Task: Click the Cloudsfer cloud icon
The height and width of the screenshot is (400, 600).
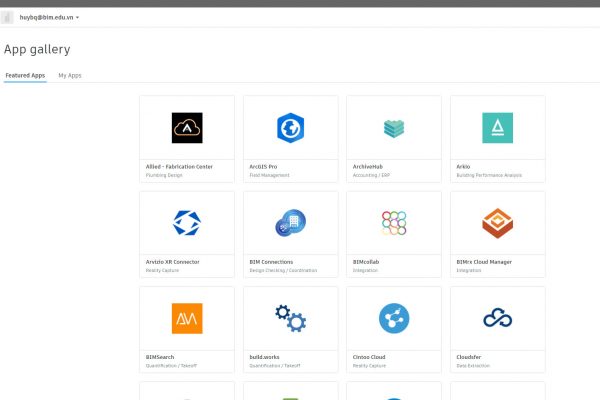Action: click(497, 318)
